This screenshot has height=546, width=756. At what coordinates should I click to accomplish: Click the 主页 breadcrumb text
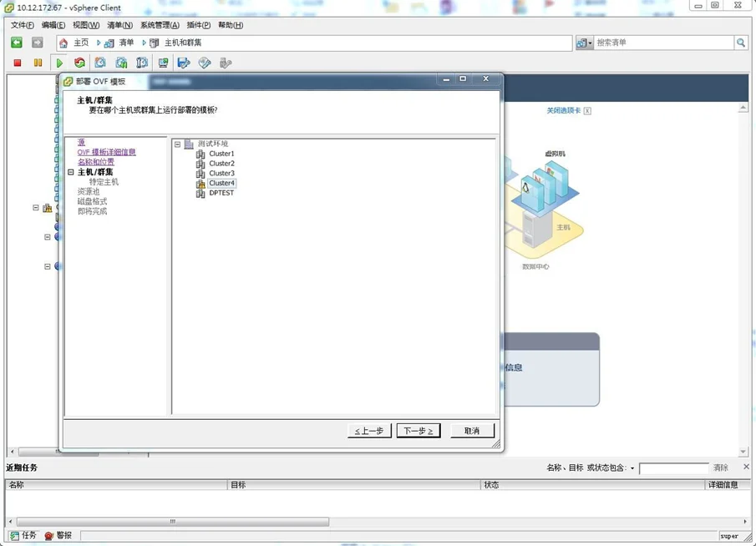[x=81, y=43]
